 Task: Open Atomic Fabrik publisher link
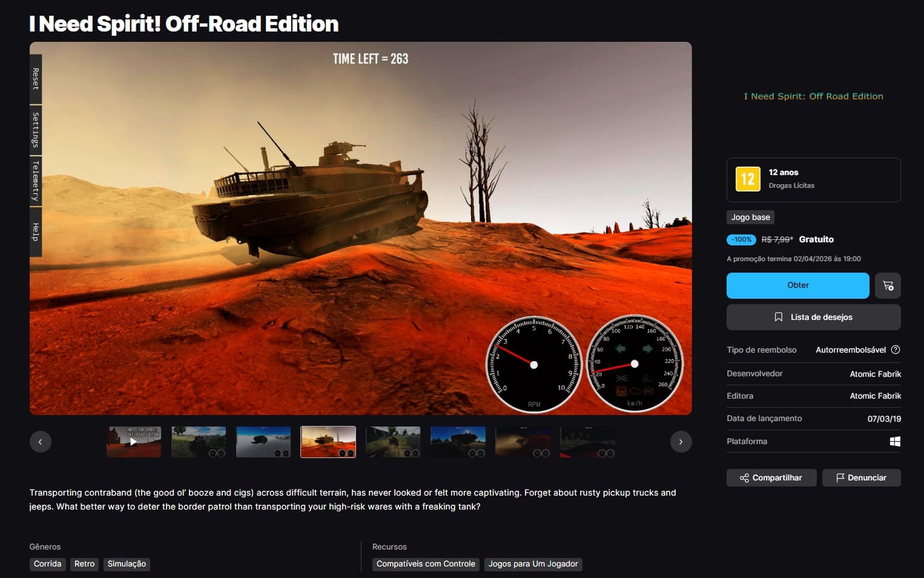point(875,396)
